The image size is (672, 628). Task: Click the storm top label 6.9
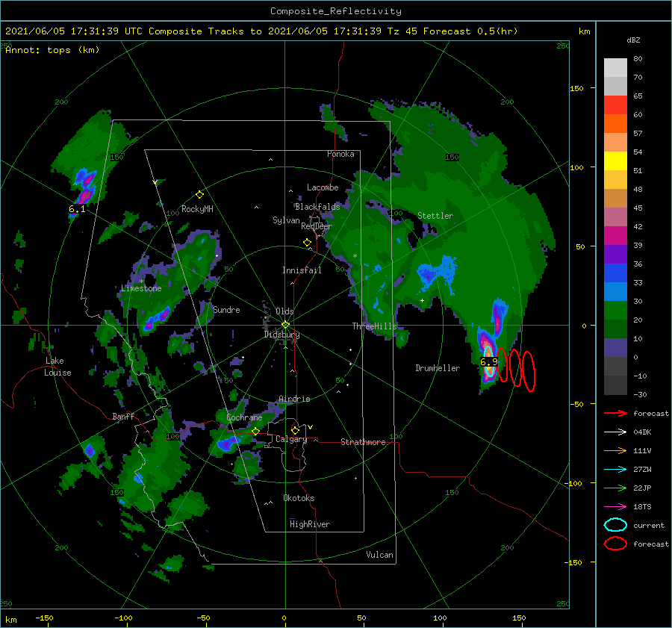click(489, 362)
